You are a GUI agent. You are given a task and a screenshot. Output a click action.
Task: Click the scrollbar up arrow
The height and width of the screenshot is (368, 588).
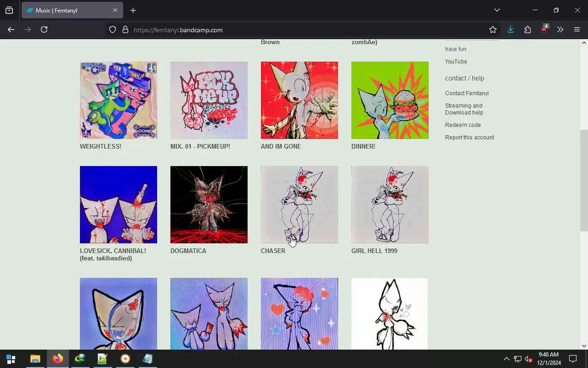click(584, 43)
